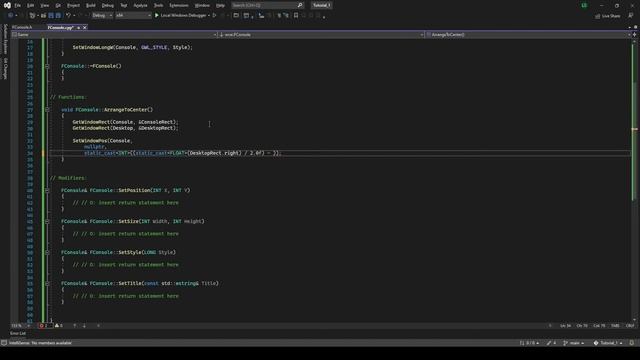Collapse the SetSize function block
The height and width of the screenshot is (360, 640).
pyautogui.click(x=47, y=221)
